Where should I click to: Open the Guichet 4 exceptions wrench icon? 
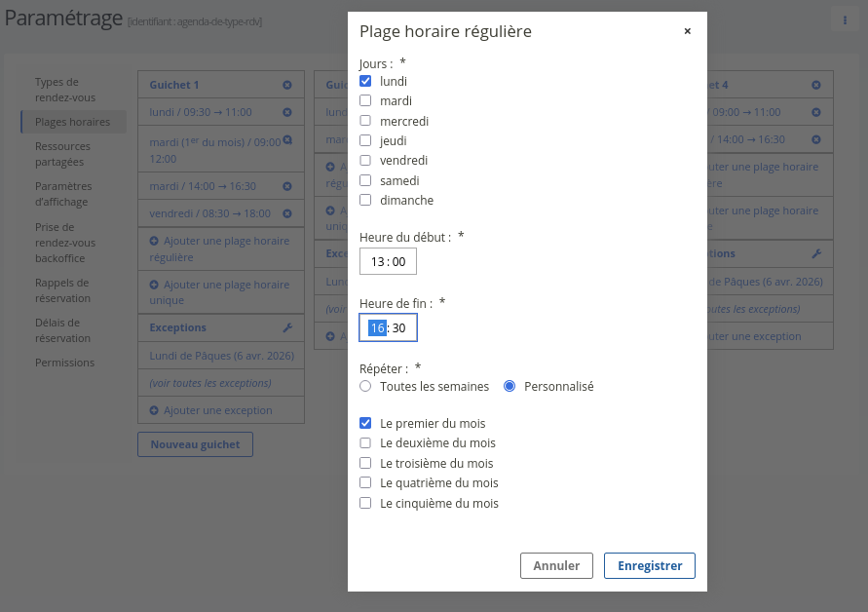point(816,253)
